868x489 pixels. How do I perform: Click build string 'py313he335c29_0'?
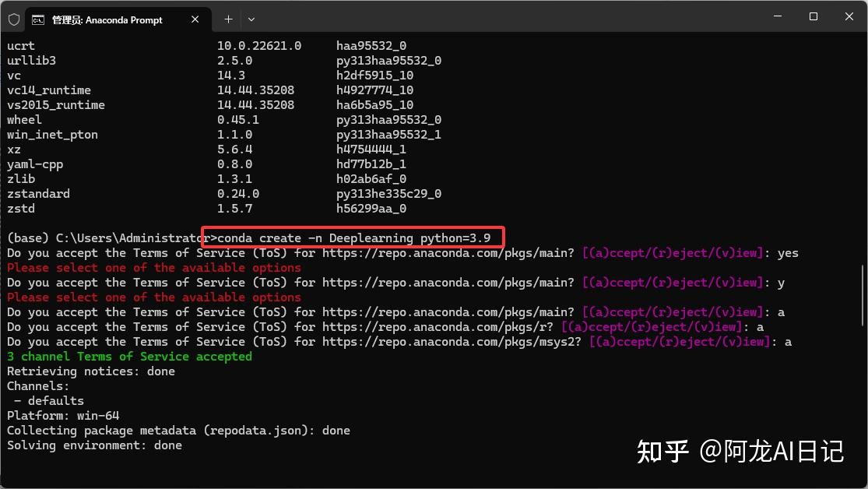(388, 194)
